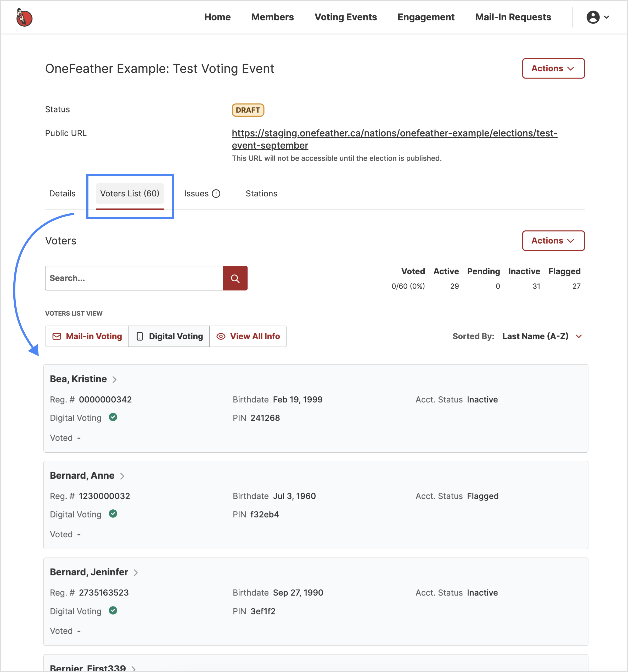The height and width of the screenshot is (672, 628).
Task: Click registration number 2735163523
Action: tap(104, 593)
